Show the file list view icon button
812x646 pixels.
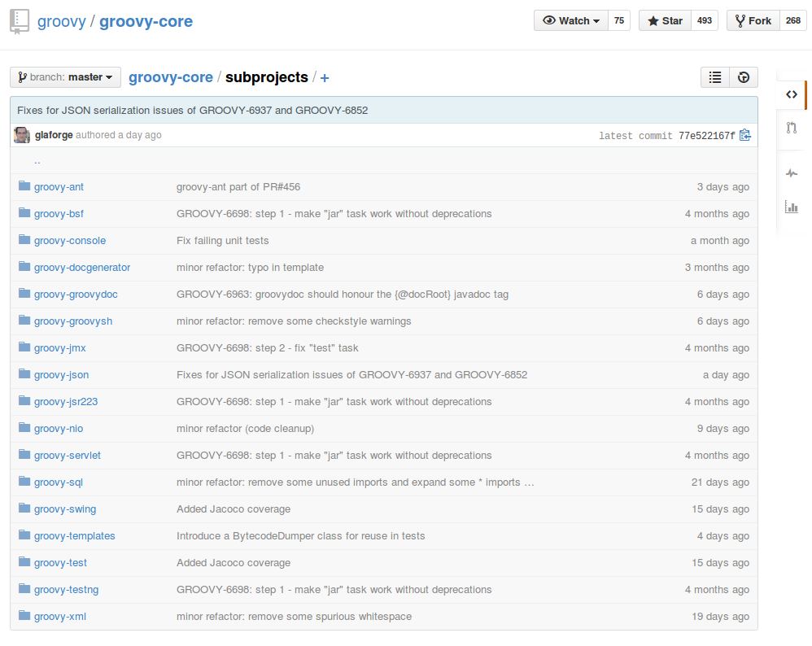[x=715, y=77]
